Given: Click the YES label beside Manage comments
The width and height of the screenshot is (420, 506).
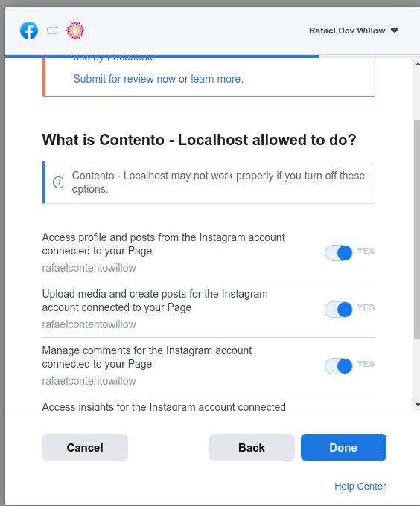Looking at the screenshot, I should coord(366,364).
